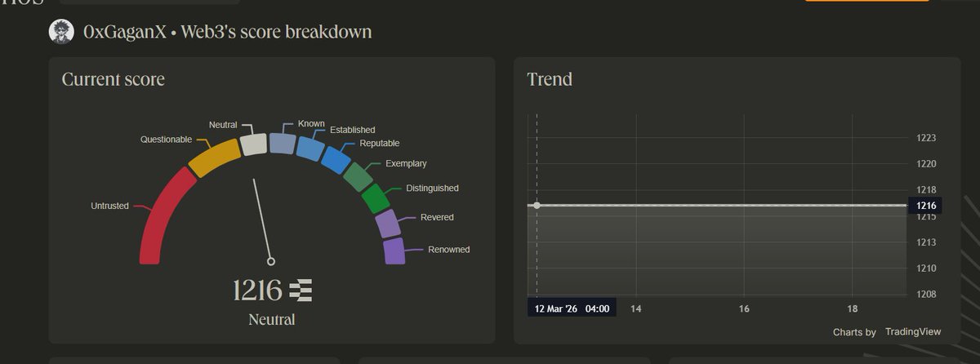This screenshot has height=364, width=980.
Task: Click the 'Current score' heading
Action: point(114,79)
